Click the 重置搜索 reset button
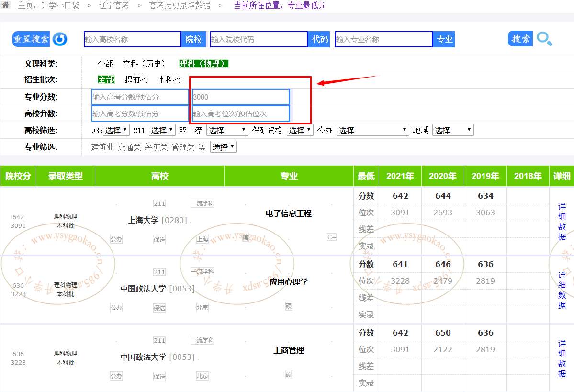 31,39
